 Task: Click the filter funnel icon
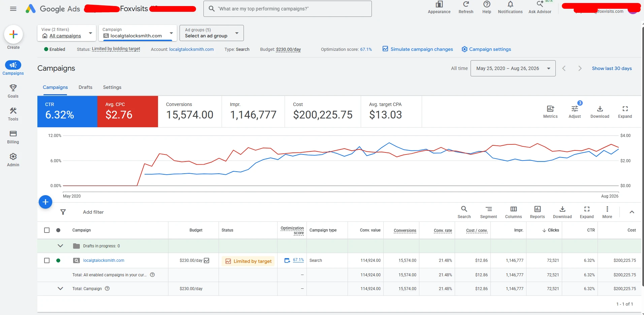click(63, 212)
